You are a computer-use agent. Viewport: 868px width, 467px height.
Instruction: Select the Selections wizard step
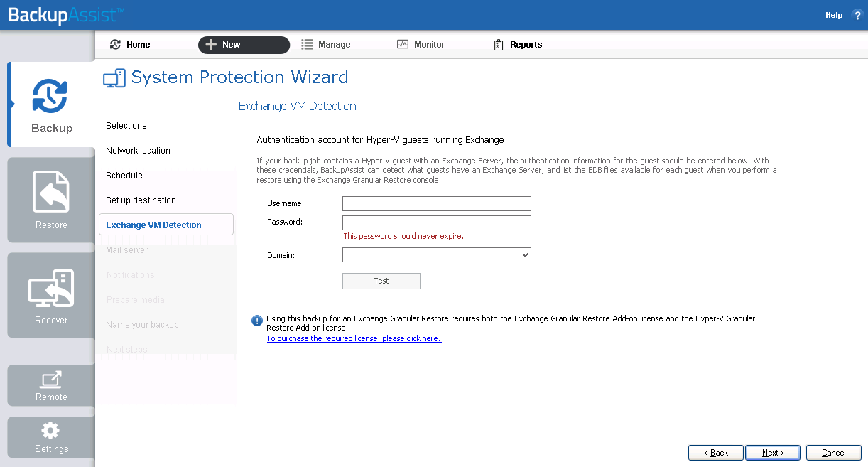click(126, 126)
